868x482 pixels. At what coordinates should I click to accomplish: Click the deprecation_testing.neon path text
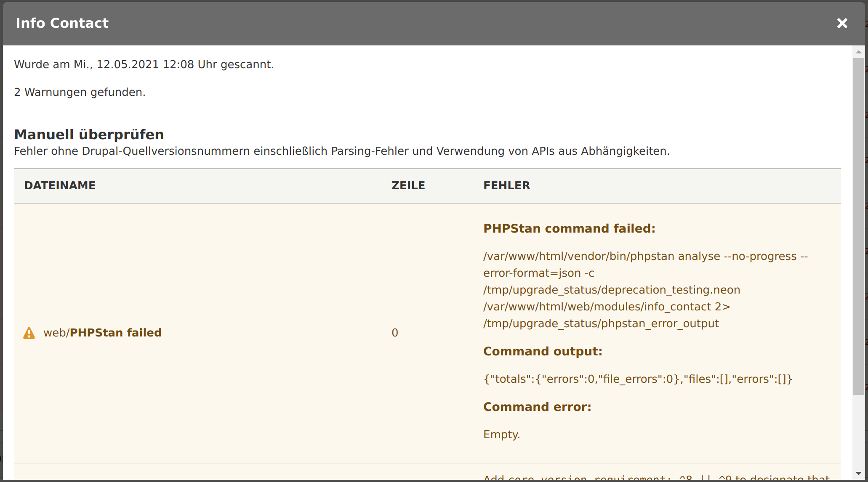click(612, 290)
